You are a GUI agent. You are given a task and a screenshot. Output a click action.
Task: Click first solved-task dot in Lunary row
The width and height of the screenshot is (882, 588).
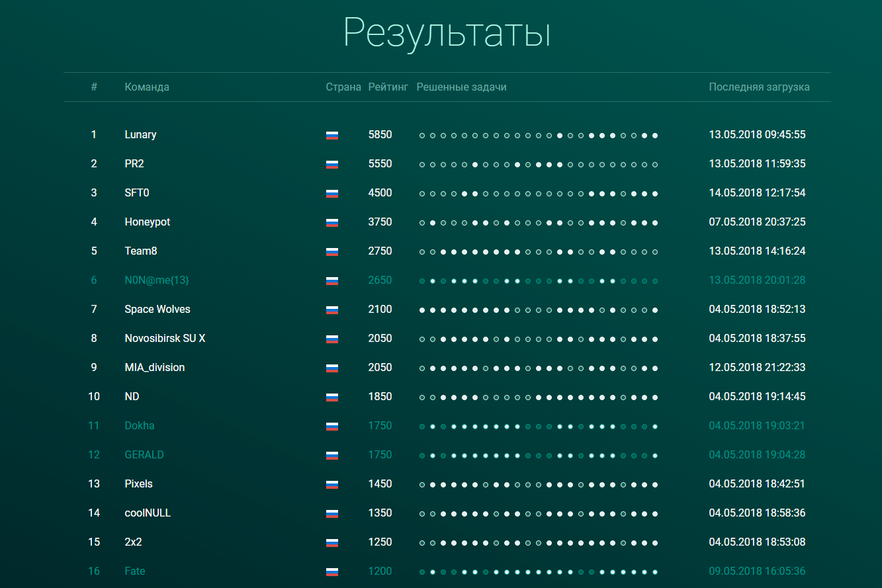click(x=560, y=136)
